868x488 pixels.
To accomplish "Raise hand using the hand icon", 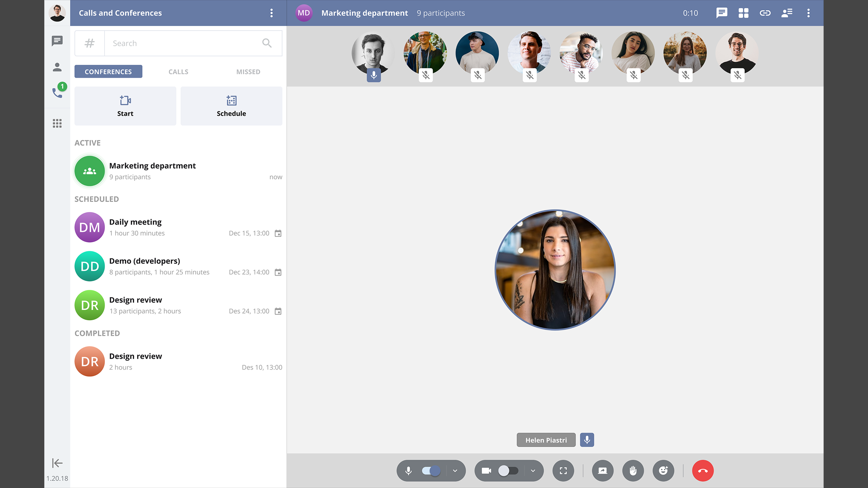I will [633, 471].
